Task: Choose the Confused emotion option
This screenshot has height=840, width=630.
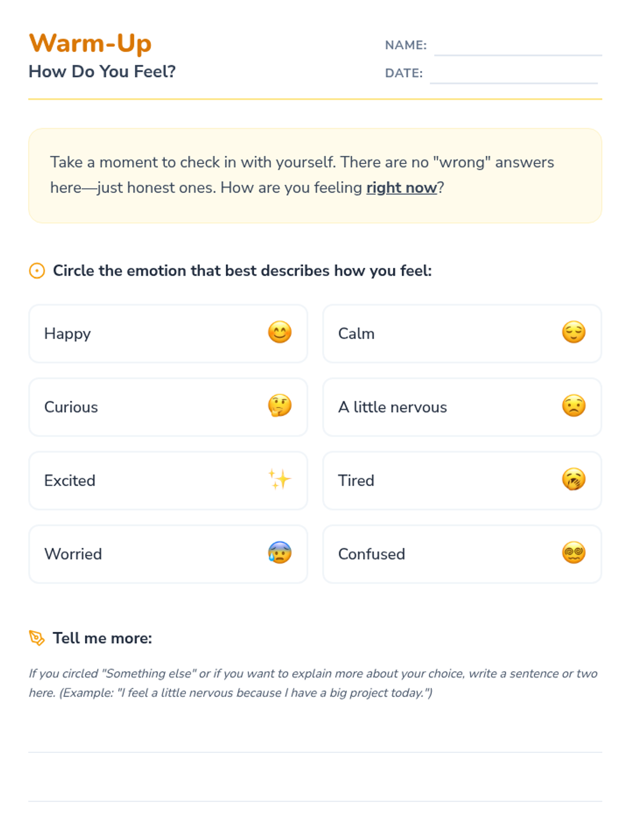Action: [x=462, y=554]
